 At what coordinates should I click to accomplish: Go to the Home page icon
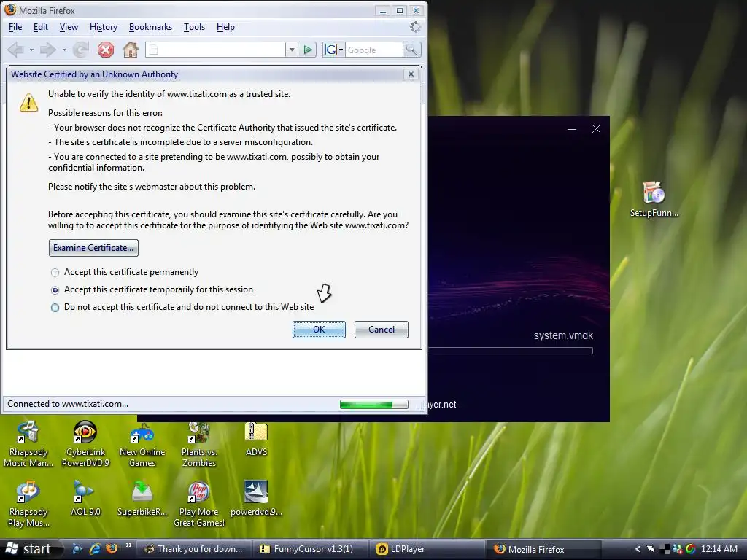(x=130, y=50)
